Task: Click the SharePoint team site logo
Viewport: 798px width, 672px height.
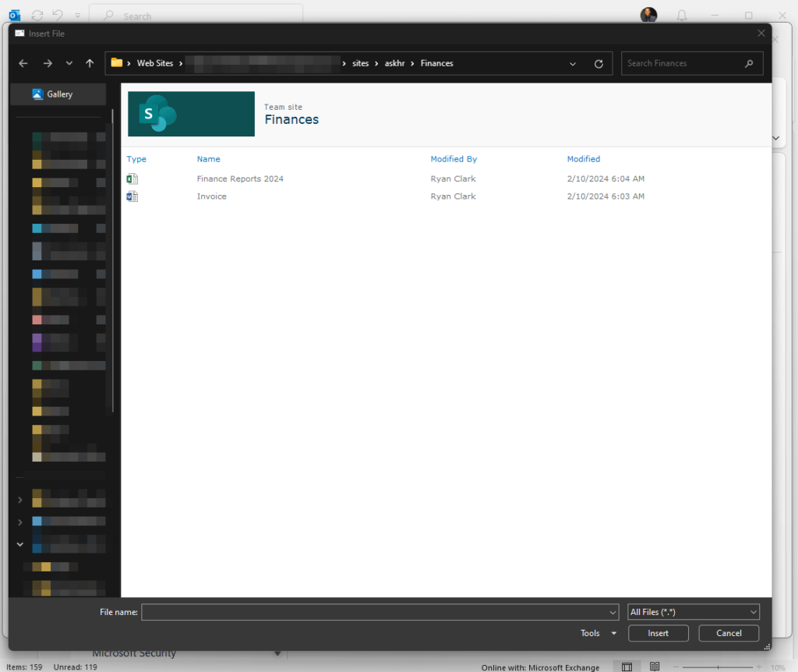Action: click(x=191, y=114)
